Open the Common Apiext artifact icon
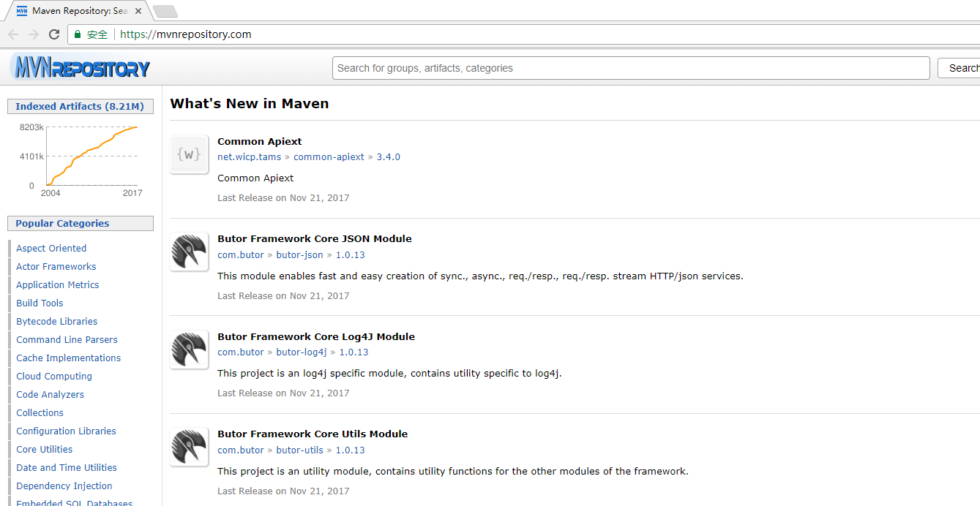The height and width of the screenshot is (506, 980). coord(189,154)
